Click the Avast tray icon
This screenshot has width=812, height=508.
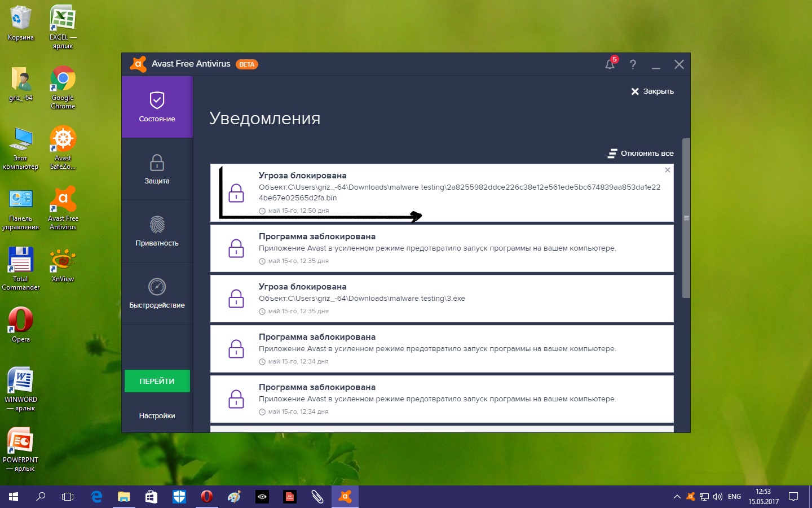pos(691,497)
